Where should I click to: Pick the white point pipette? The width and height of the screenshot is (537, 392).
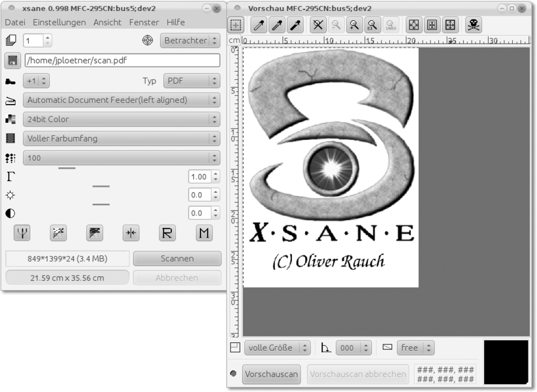(x=259, y=25)
